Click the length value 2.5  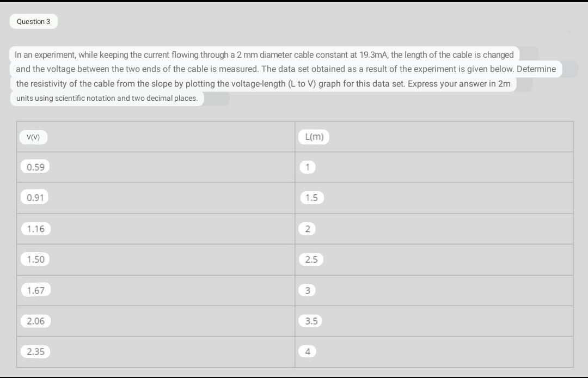point(311,259)
